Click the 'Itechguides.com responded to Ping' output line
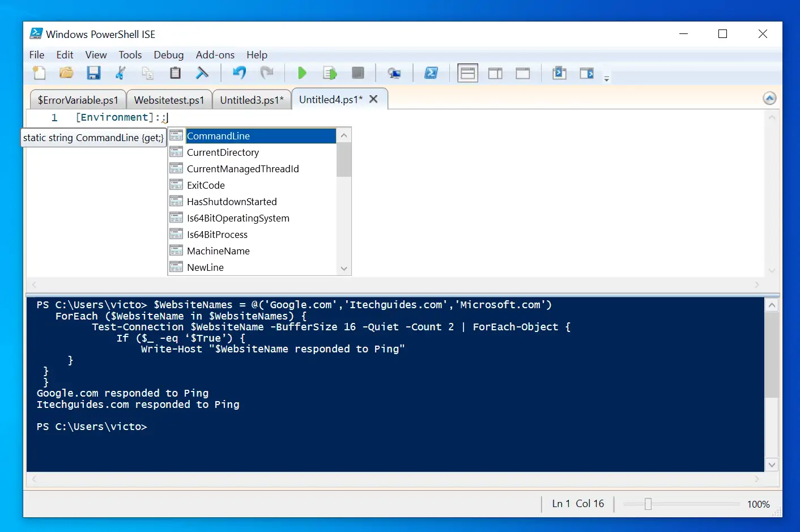Image resolution: width=800 pixels, height=532 pixels. (138, 405)
